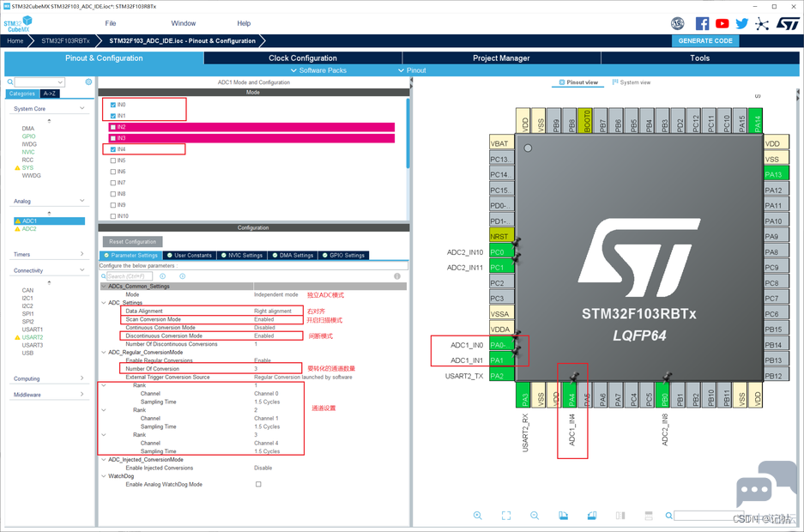
Task: Zoom in on the pinout view
Action: click(477, 516)
